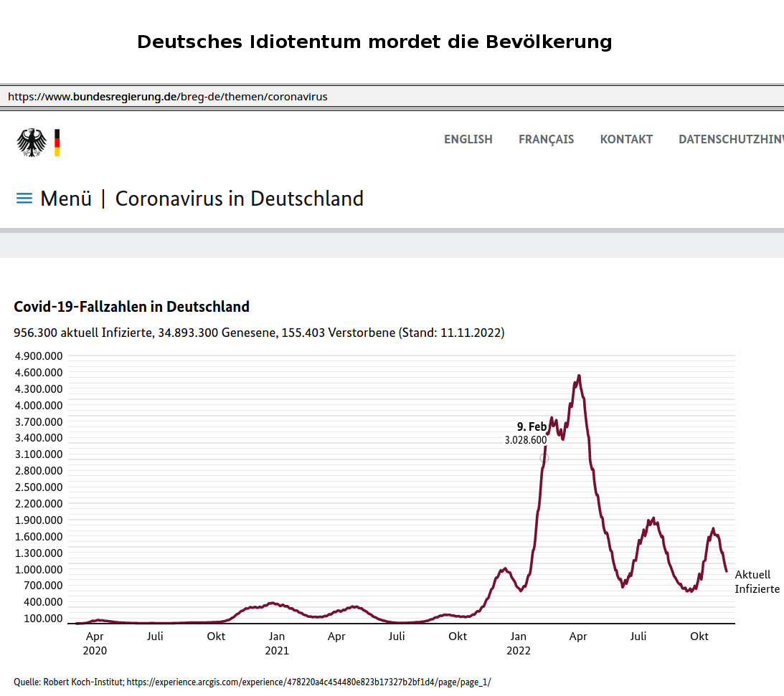Open the KONTAKT page
784x696 pixels.
point(626,139)
